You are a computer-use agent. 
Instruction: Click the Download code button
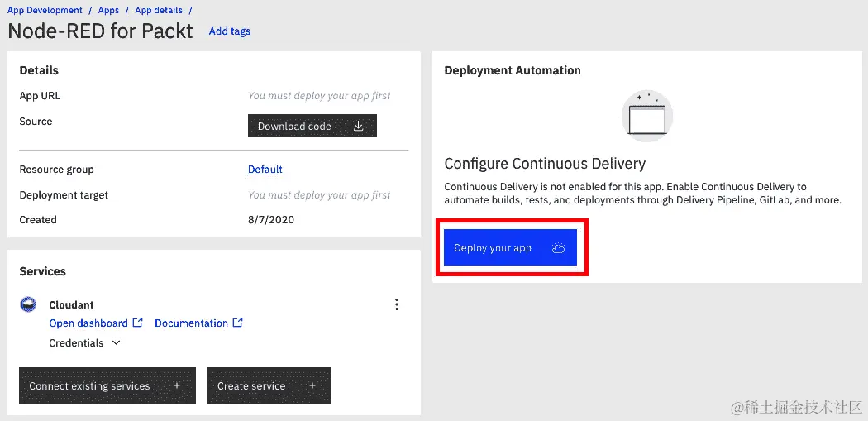(312, 126)
